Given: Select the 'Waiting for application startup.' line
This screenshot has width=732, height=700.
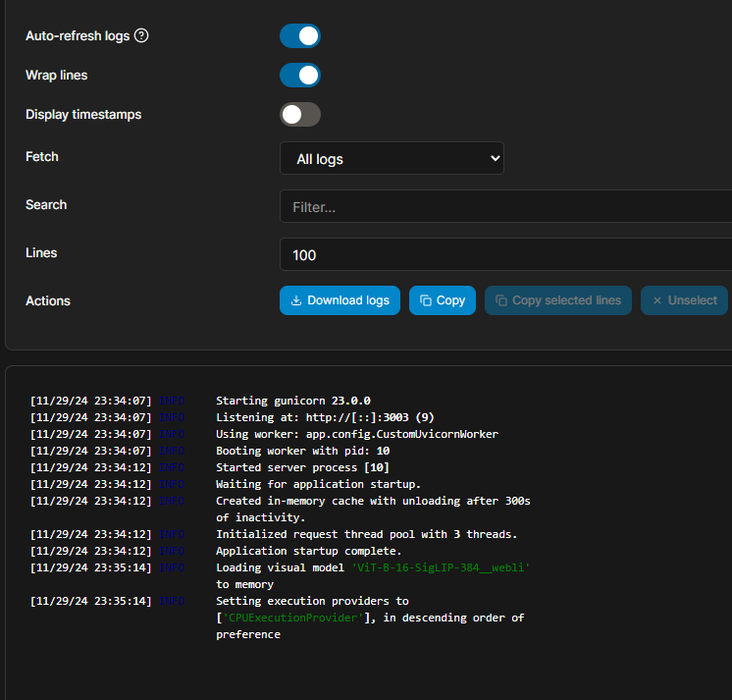Looking at the screenshot, I should pyautogui.click(x=318, y=484).
